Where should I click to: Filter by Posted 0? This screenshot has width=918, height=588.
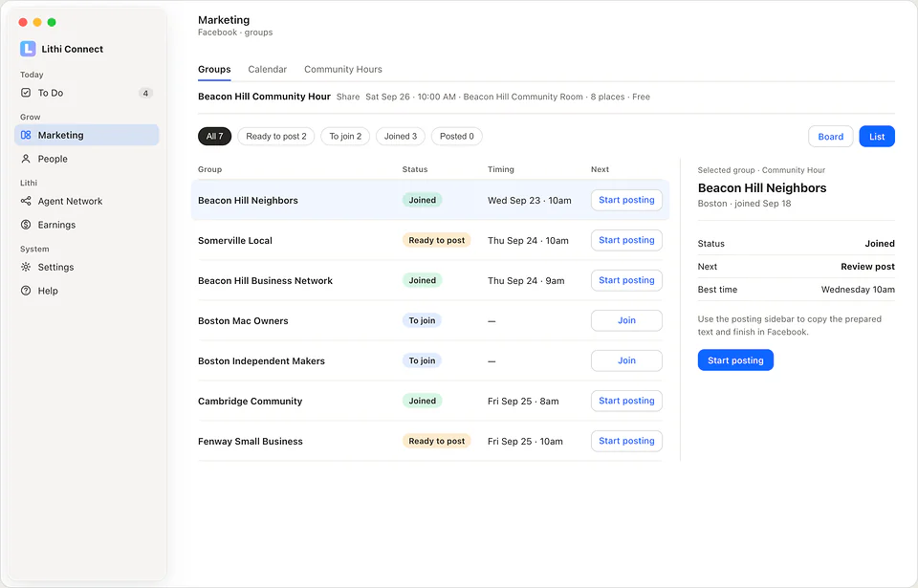tap(457, 136)
